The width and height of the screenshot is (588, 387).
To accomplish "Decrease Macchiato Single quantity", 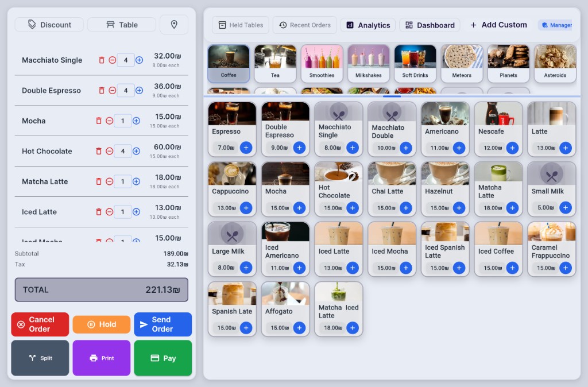I will click(x=112, y=60).
